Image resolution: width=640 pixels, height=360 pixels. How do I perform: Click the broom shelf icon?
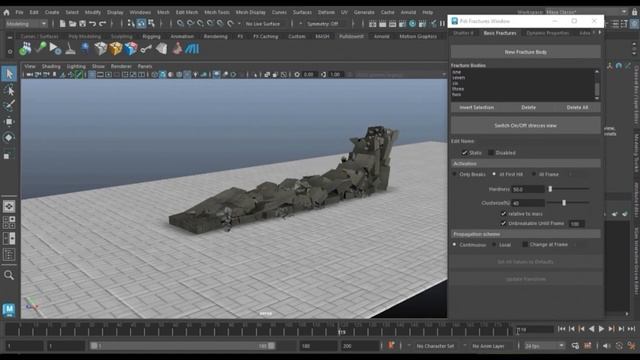(x=71, y=49)
